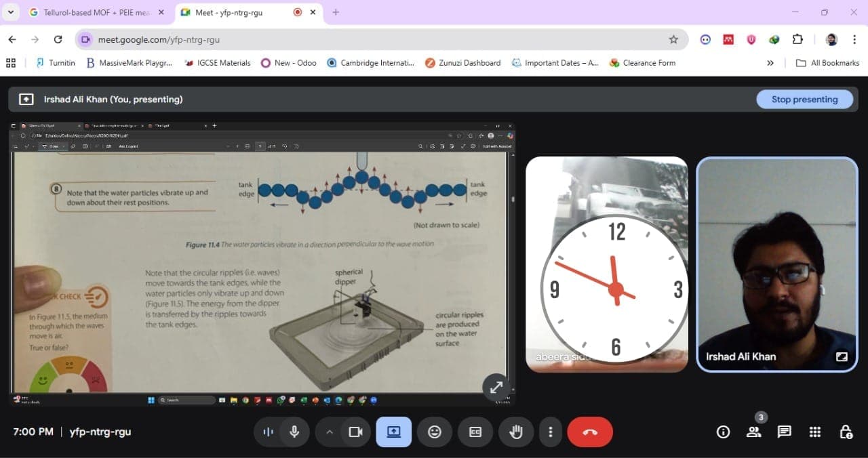The height and width of the screenshot is (458, 868).
Task: Open the apps grid in the bookmarks bar
Action: [x=11, y=63]
